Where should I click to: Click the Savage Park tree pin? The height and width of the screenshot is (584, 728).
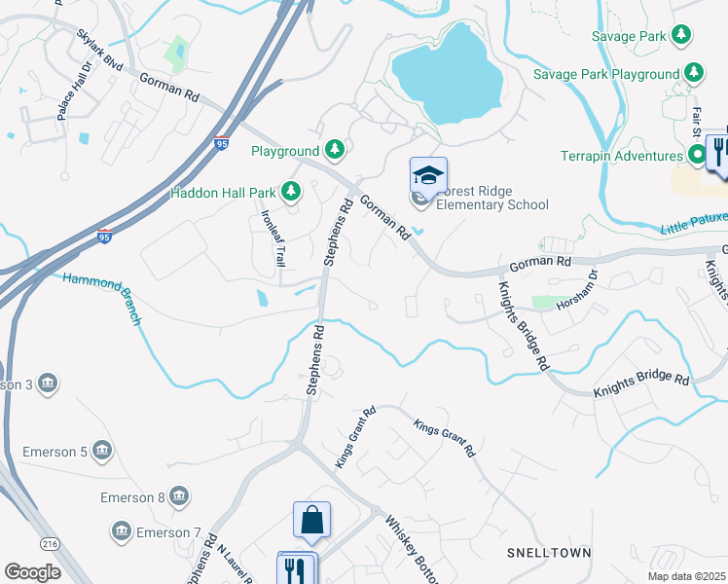point(681,34)
